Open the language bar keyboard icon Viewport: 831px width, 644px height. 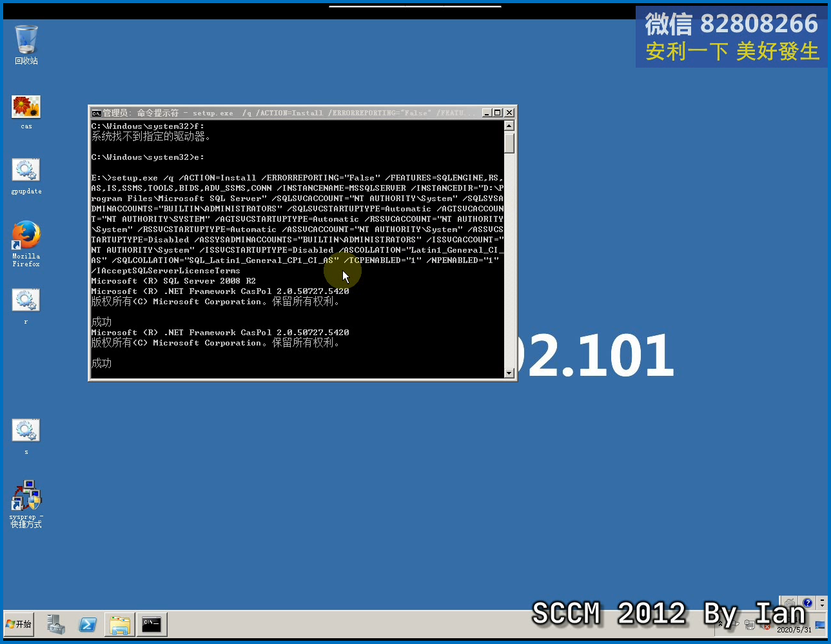(790, 603)
